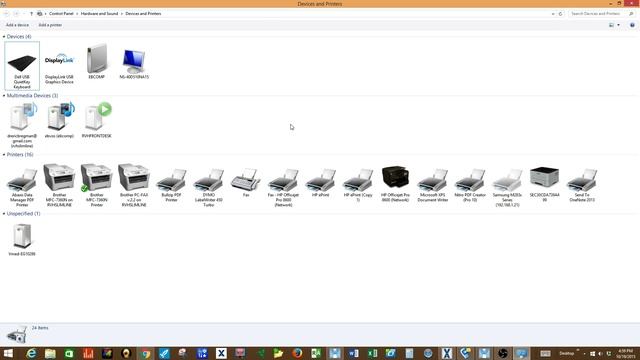The image size is (640, 360).
Task: Go to Hardware and Sound breadcrumb
Action: click(99, 13)
